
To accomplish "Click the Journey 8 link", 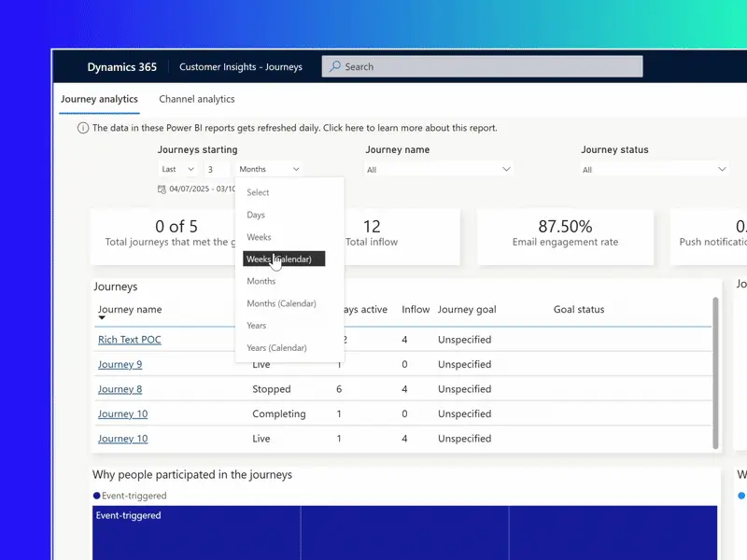I will click(x=120, y=389).
